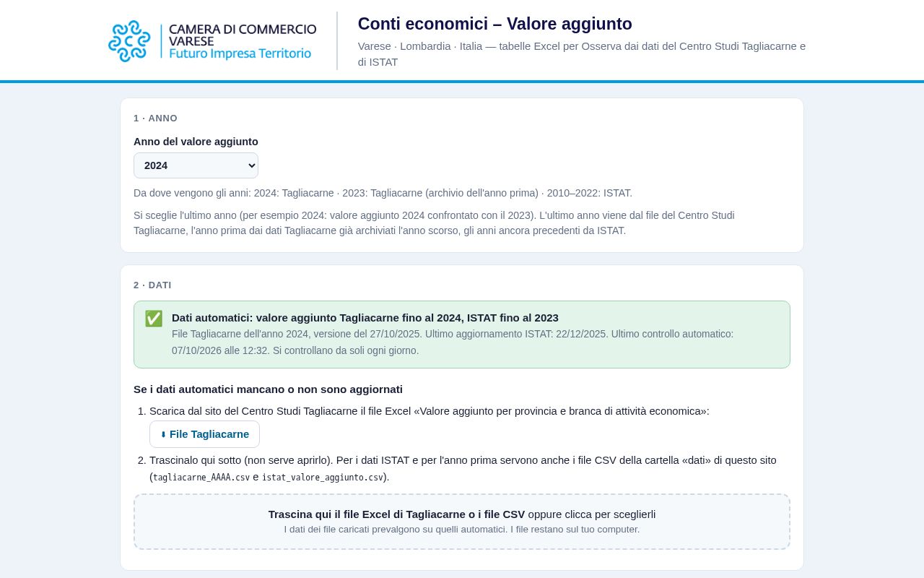Screen dimensions: 924x578
Task: Download the File Tagliacarne Excel
Action: (204, 434)
